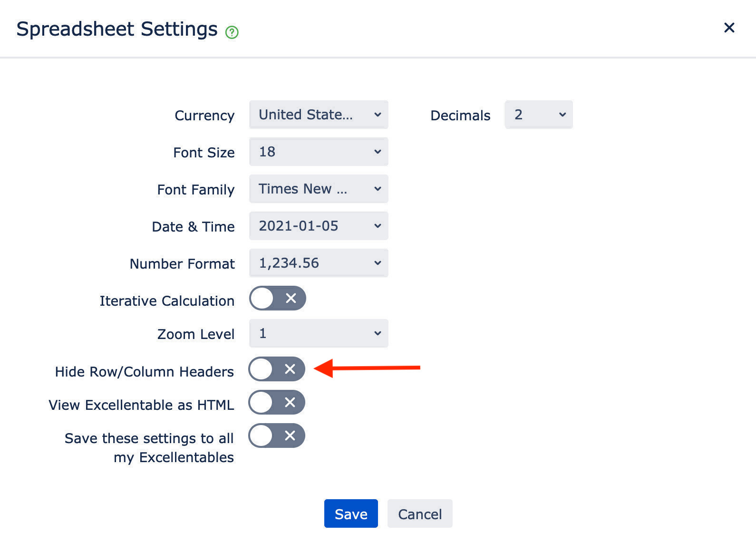Click the X icon inside Hide Row/Column Headers switch
This screenshot has height=542, width=756.
click(291, 369)
